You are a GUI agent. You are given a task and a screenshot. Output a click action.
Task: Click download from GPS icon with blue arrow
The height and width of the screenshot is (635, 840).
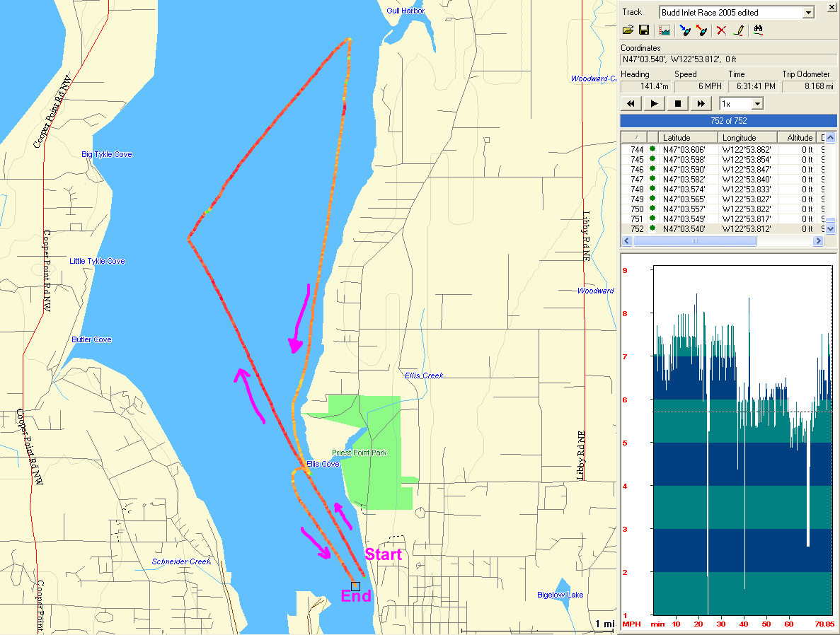click(684, 30)
